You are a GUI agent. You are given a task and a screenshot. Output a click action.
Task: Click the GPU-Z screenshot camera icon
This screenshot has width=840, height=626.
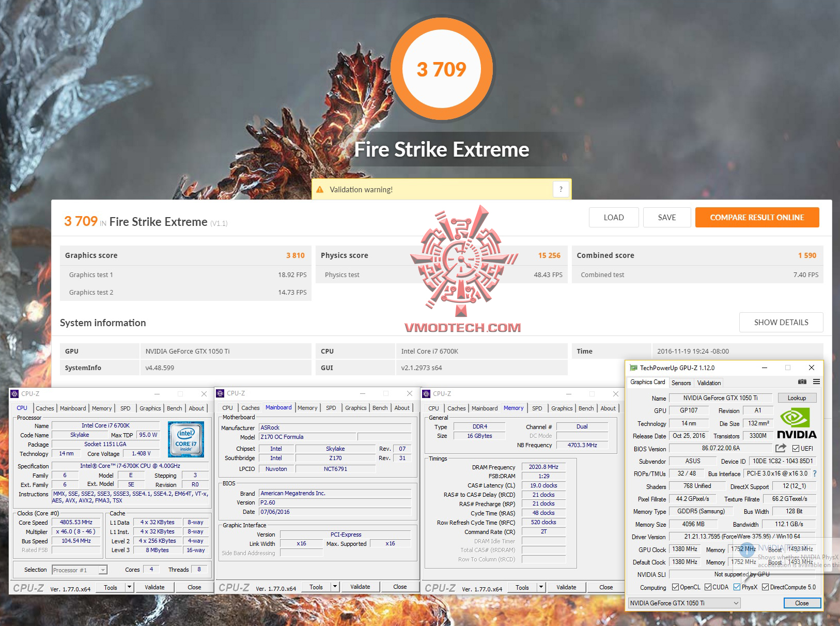[x=802, y=381]
